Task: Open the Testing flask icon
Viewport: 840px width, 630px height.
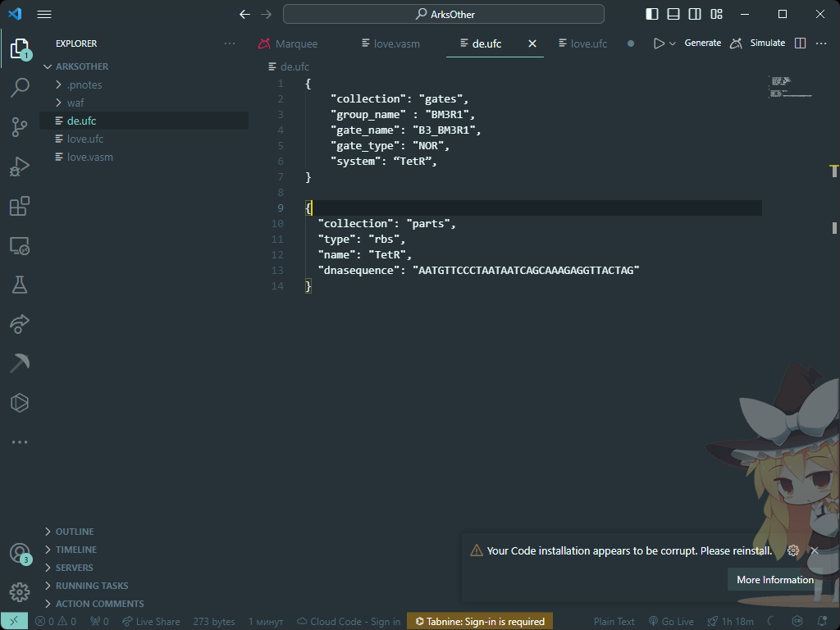Action: (x=20, y=285)
